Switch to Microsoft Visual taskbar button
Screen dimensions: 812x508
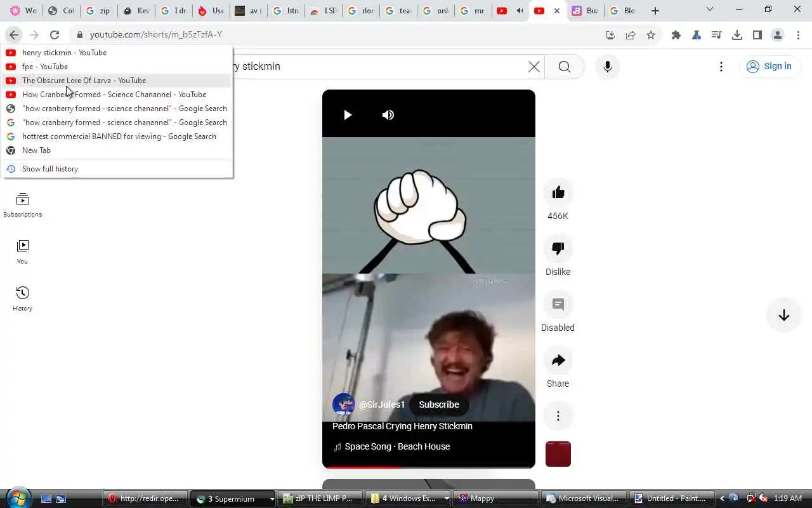584,498
